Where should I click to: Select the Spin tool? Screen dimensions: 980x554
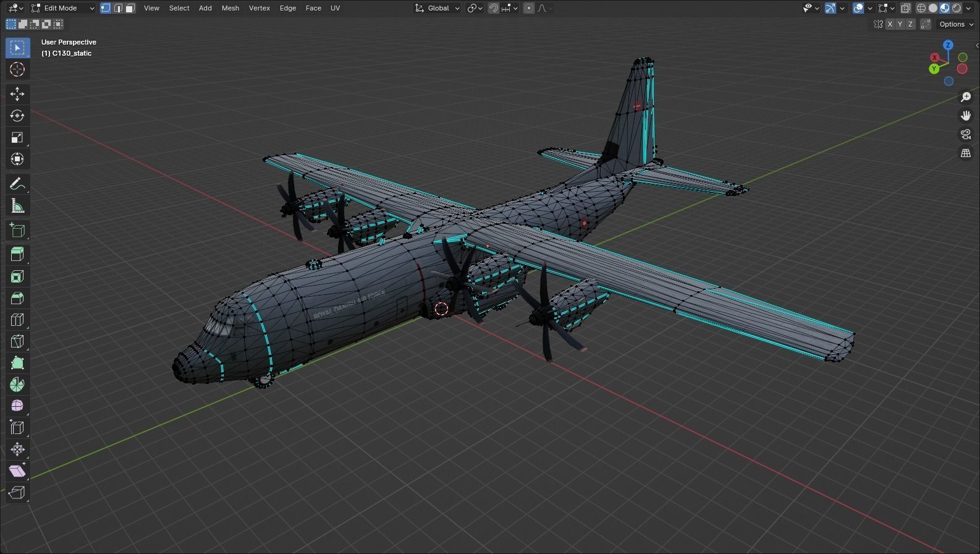pyautogui.click(x=17, y=385)
